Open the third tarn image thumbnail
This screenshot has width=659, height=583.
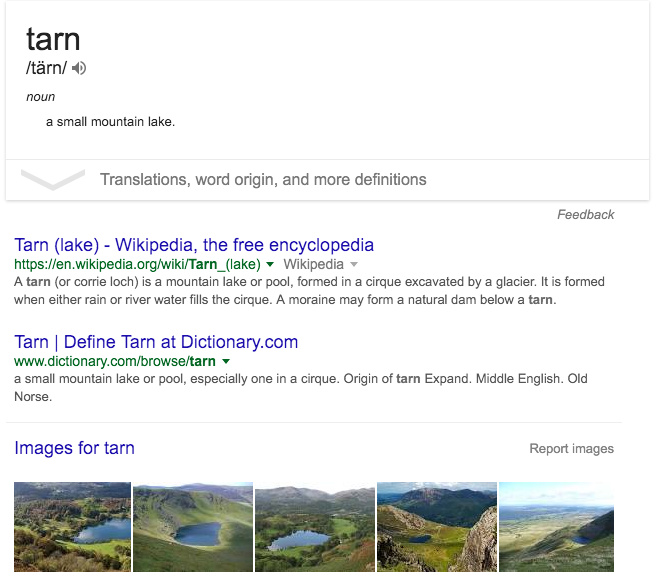315,527
